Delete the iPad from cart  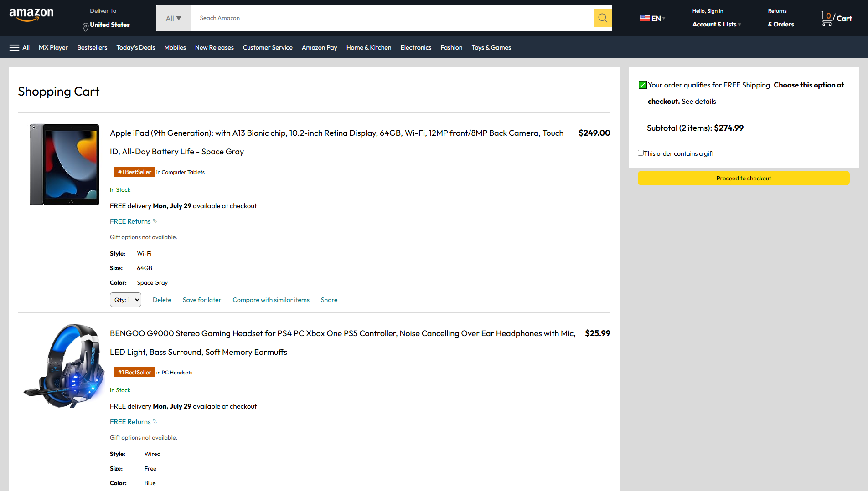click(162, 300)
